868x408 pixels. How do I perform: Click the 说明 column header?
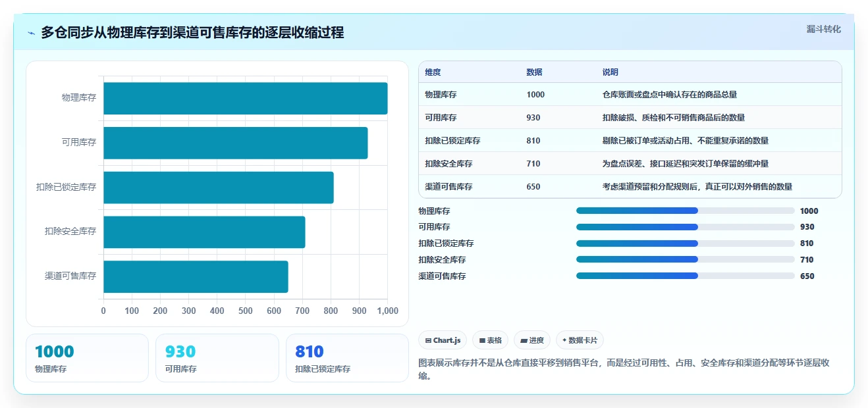pos(610,72)
